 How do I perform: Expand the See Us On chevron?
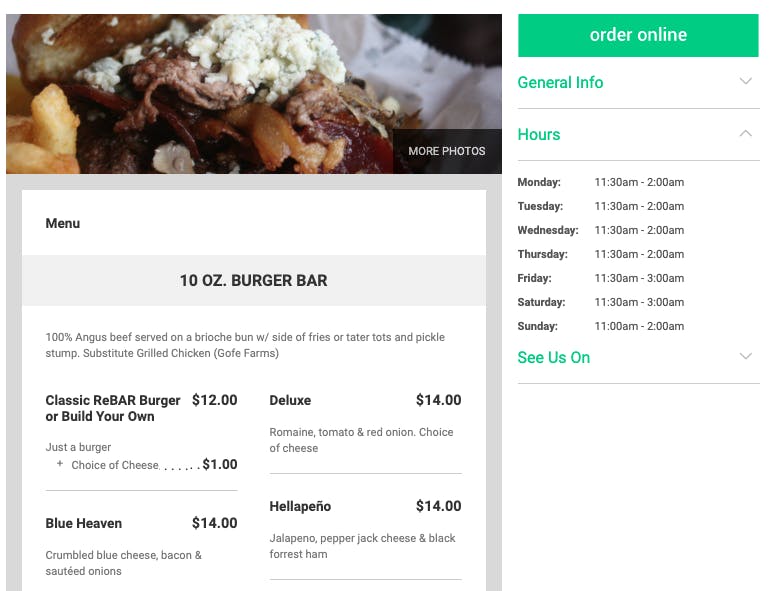point(745,357)
